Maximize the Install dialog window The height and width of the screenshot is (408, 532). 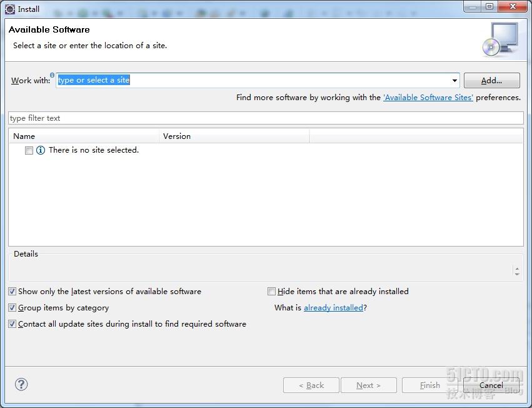pos(489,6)
